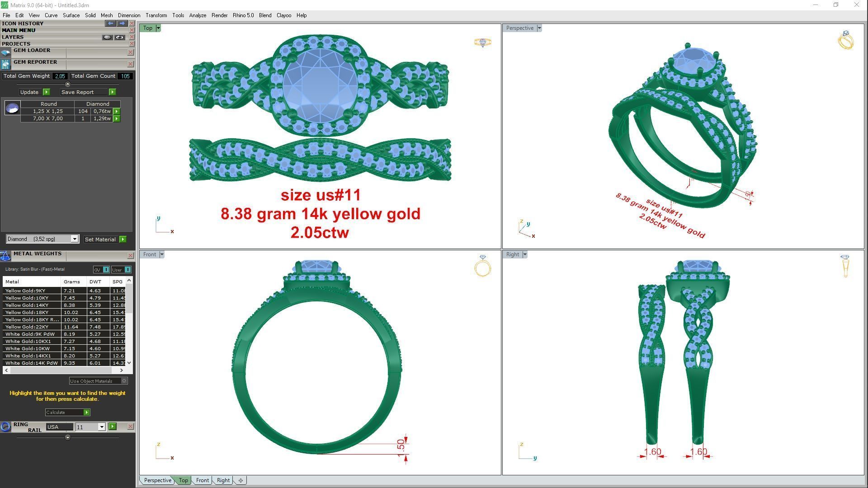Open the ring size 11 dropdown
The image size is (868, 488).
(102, 427)
